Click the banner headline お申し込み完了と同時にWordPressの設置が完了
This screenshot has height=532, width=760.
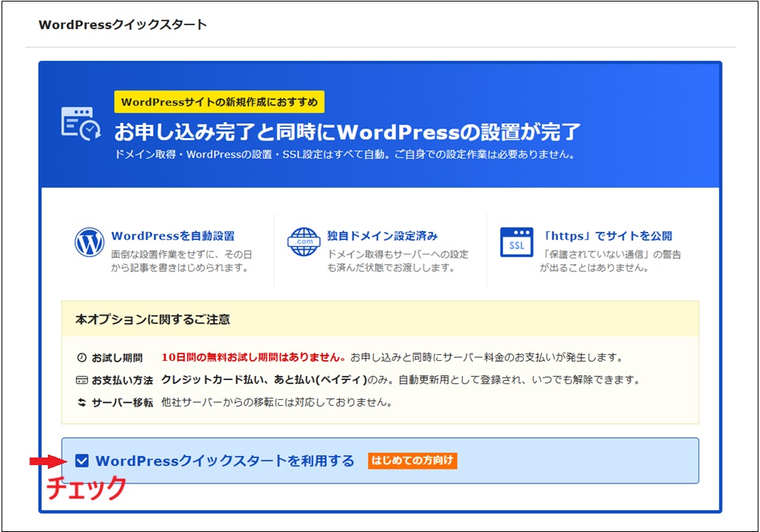pos(347,131)
